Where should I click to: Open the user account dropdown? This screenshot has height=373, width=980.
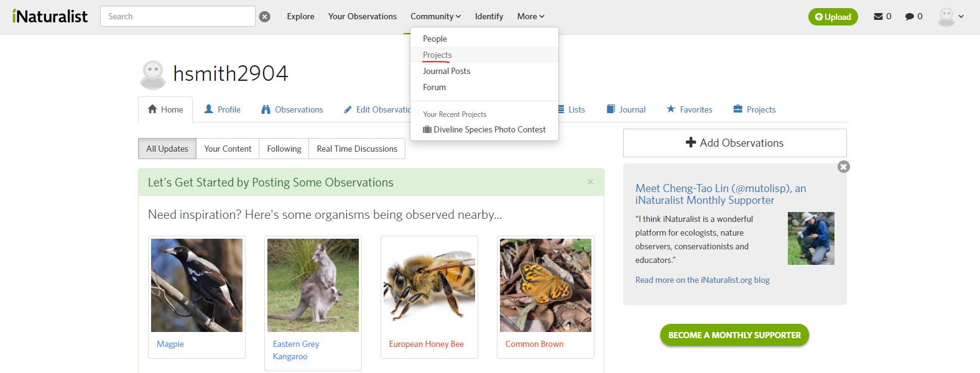[951, 17]
